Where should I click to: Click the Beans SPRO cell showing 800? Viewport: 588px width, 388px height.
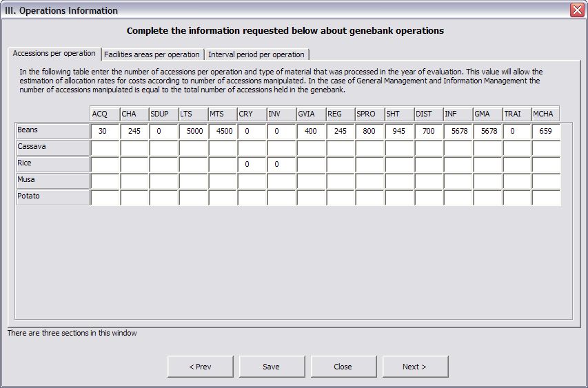(x=369, y=131)
